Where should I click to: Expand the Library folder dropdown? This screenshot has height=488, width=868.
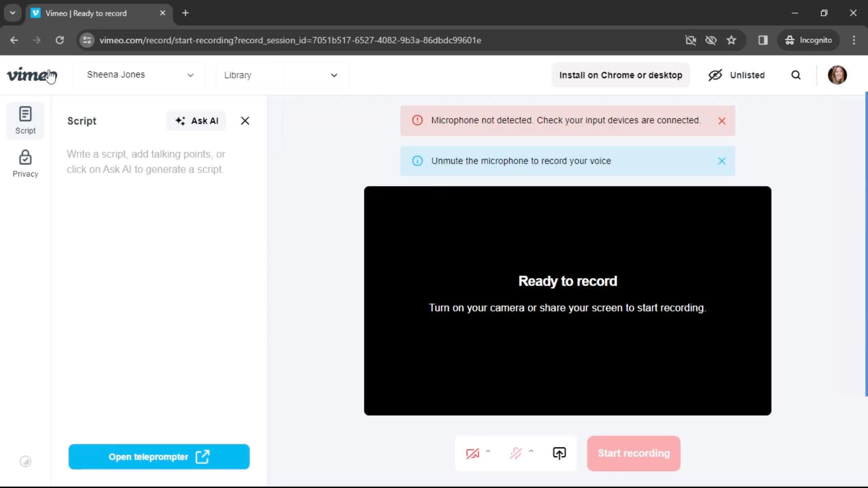pos(282,75)
